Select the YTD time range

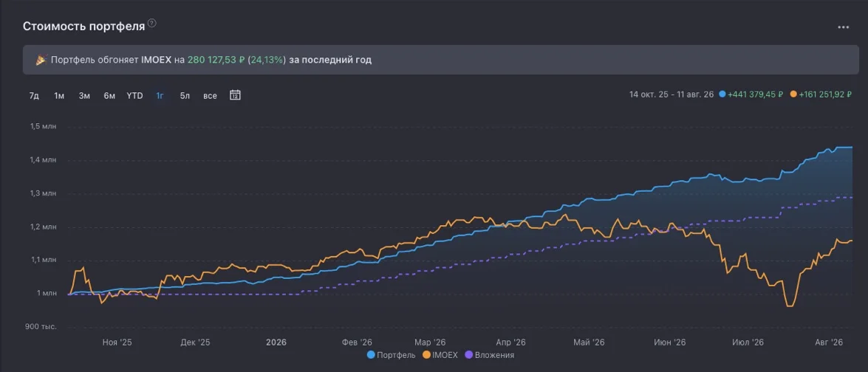click(x=134, y=96)
